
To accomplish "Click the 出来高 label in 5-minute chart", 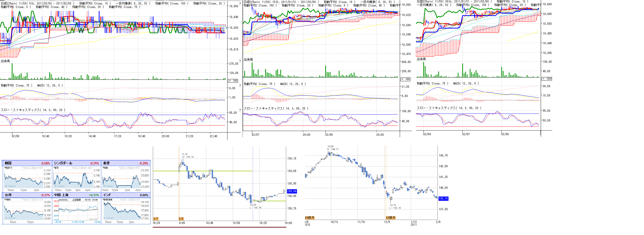I will [x=5, y=61].
